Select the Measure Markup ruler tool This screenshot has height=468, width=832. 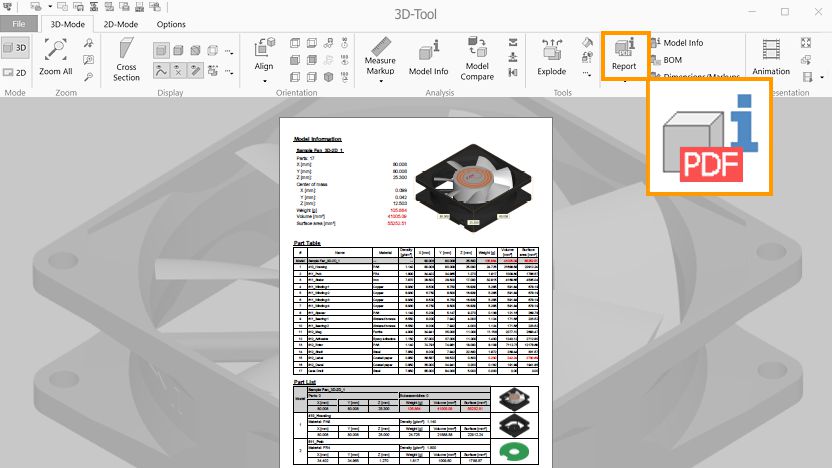380,54
